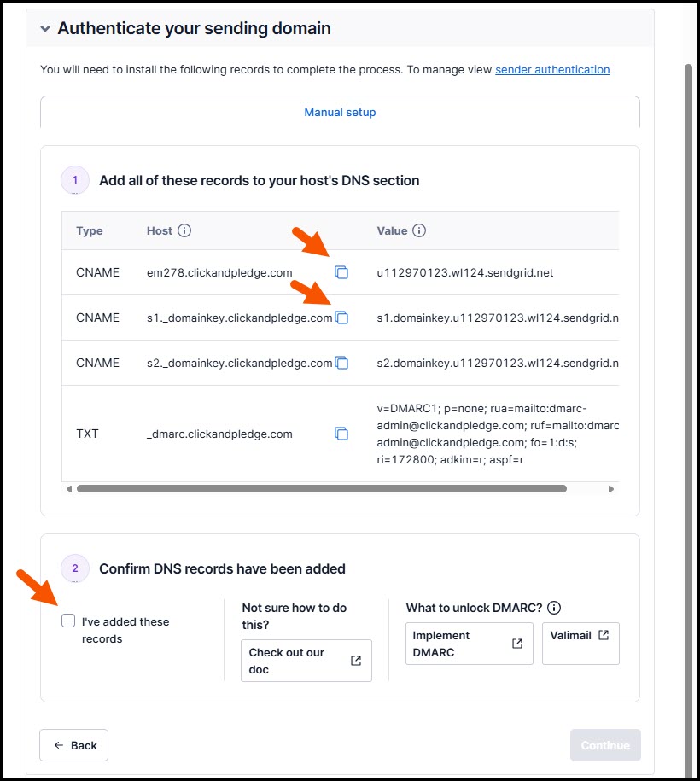700x781 pixels.
Task: Open the Implement DMARC guide
Action: pyautogui.click(x=470, y=644)
